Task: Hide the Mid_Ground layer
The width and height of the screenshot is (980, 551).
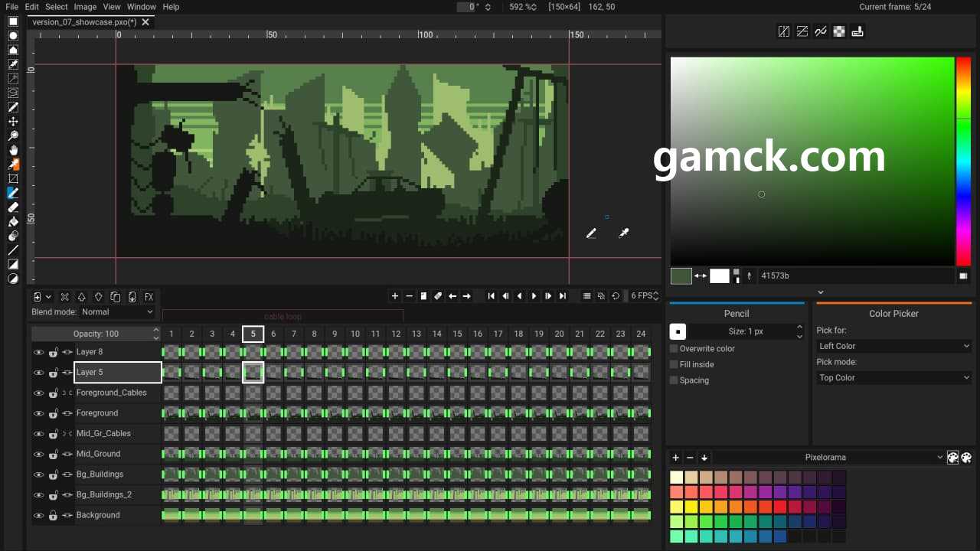Action: tap(38, 454)
